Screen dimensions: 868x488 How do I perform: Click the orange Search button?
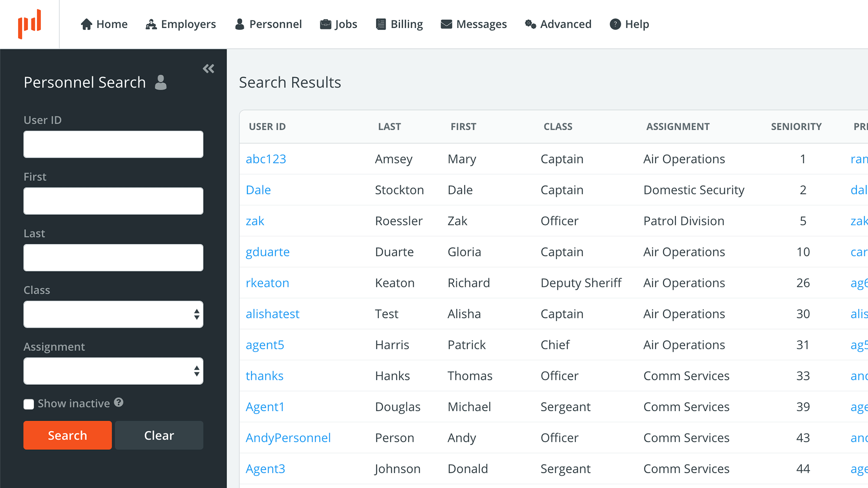coord(68,435)
